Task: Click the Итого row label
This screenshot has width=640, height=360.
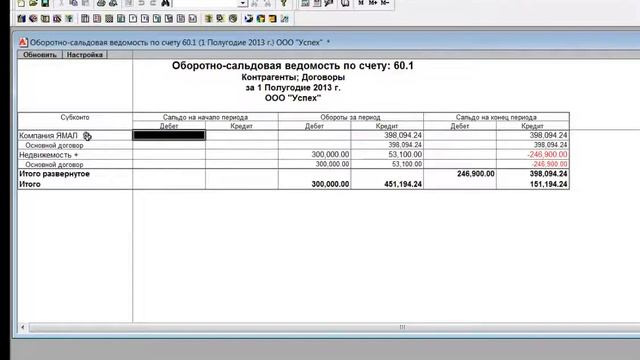Action: 30,184
